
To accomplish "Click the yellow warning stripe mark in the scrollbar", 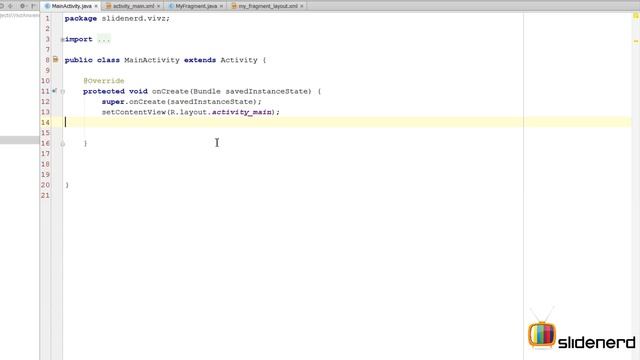I will click(x=636, y=41).
